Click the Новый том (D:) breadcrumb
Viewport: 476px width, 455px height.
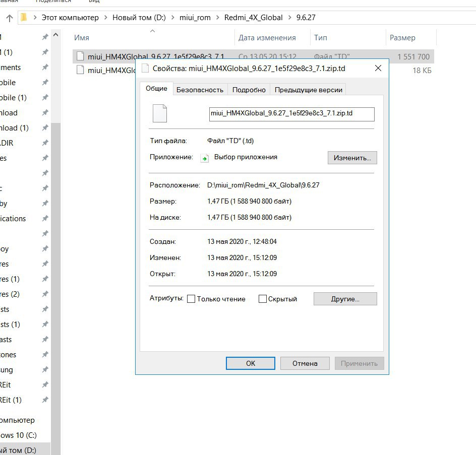coord(139,18)
